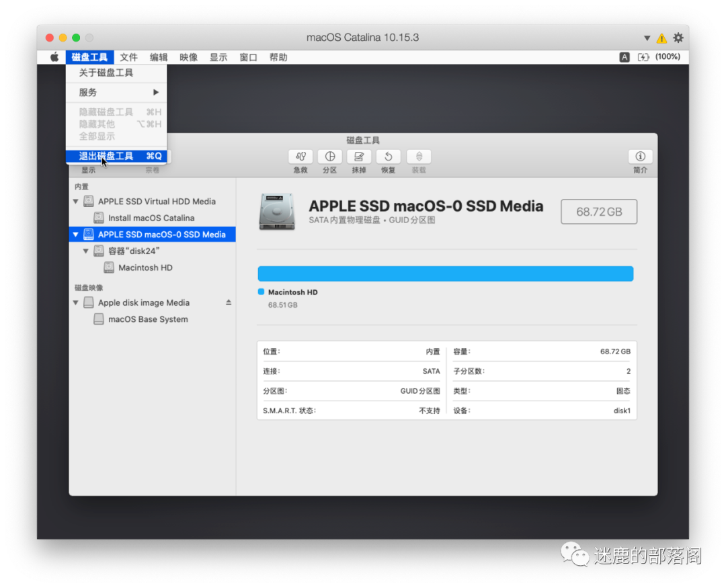
Task: Click the GUID 分区图 value in table
Action: [420, 390]
